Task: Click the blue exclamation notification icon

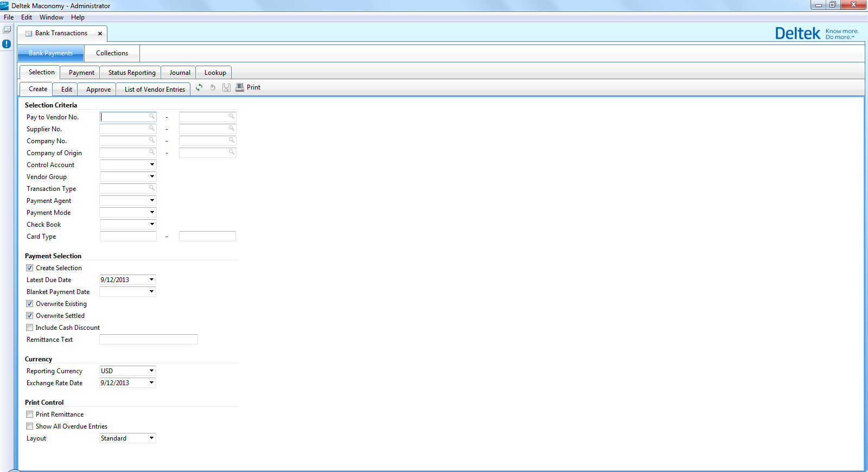Action: (x=7, y=44)
